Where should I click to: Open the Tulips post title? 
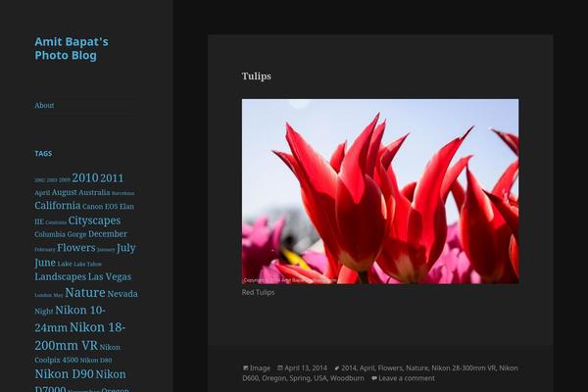(257, 76)
